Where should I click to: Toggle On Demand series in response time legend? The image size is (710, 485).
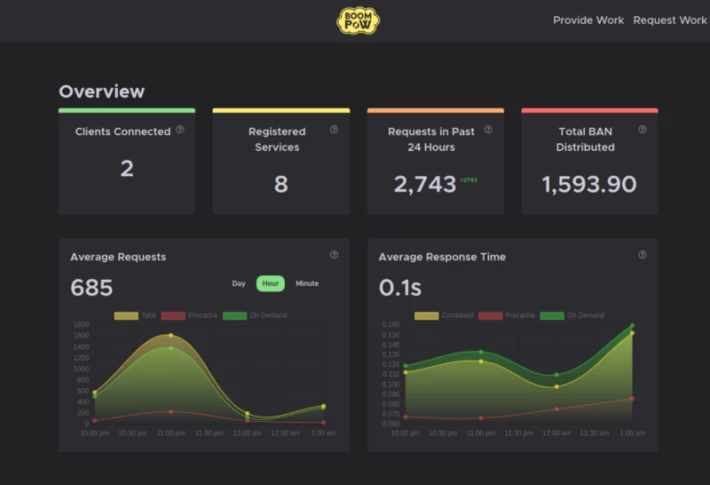tap(572, 316)
